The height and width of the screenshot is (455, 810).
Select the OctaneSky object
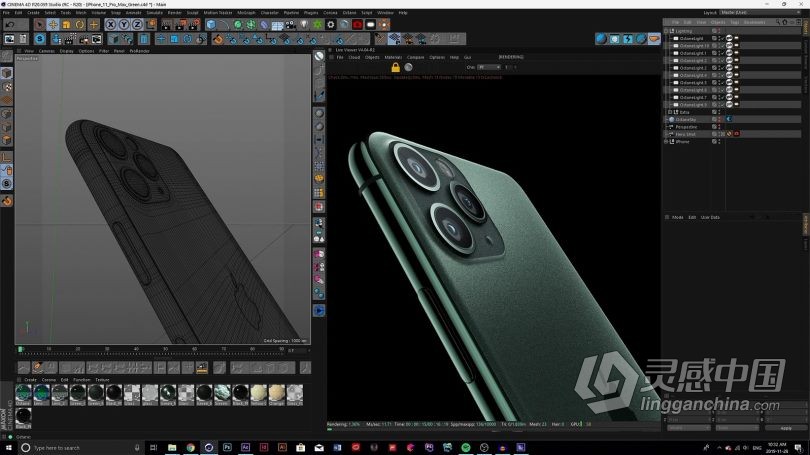[686, 119]
